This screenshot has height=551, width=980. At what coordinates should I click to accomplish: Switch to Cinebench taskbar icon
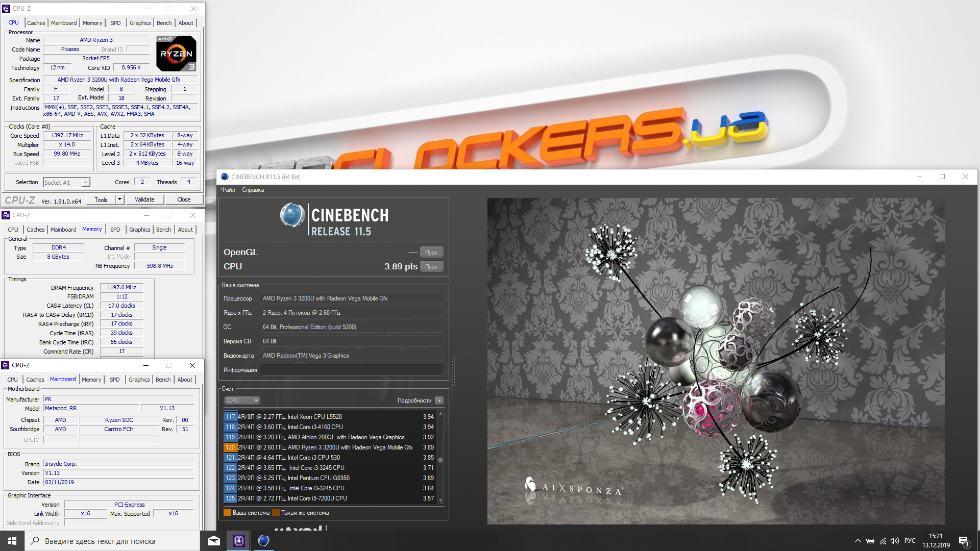click(x=263, y=541)
